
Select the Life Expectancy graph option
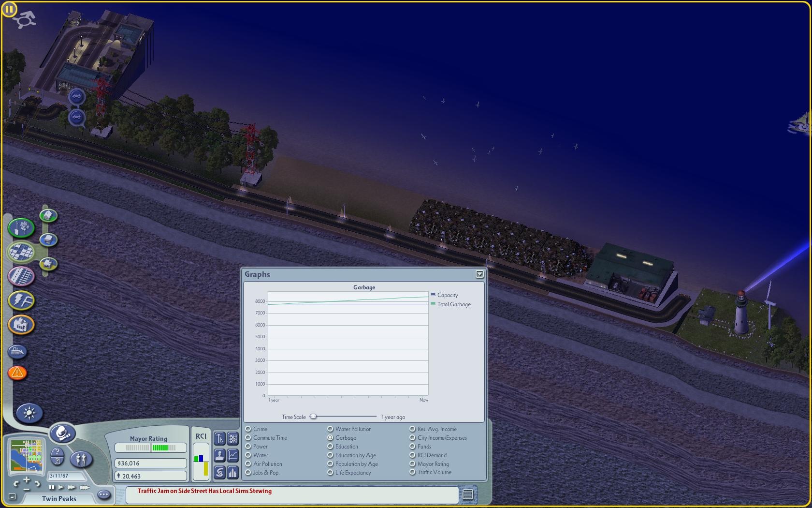330,473
